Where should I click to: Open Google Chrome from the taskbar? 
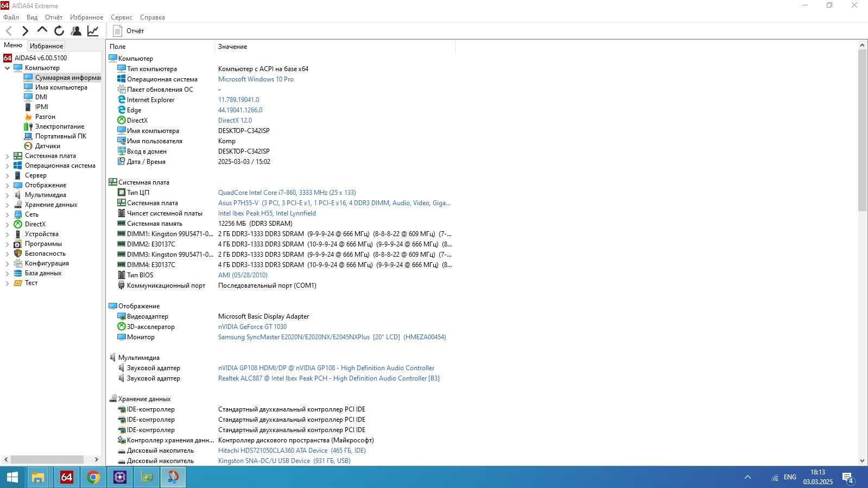[93, 477]
